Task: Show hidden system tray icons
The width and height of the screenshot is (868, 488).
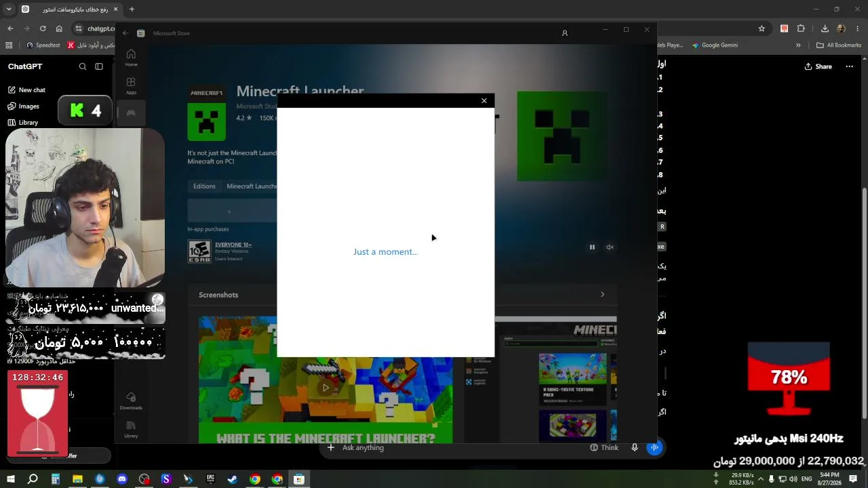Action: pyautogui.click(x=760, y=479)
